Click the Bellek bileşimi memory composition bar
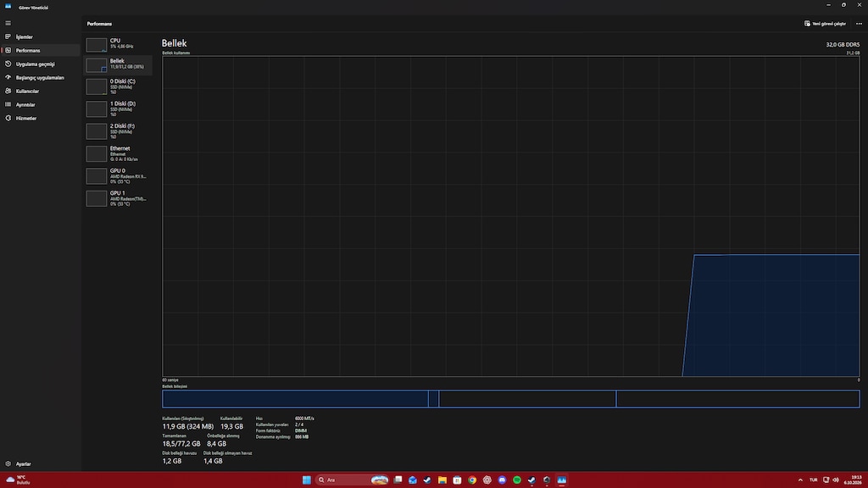The width and height of the screenshot is (868, 488). click(x=510, y=398)
